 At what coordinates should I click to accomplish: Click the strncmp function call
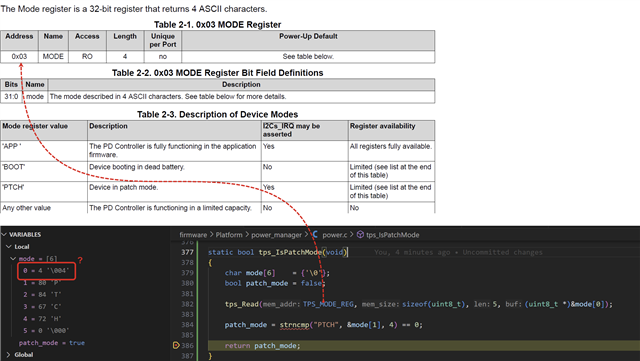coord(294,325)
